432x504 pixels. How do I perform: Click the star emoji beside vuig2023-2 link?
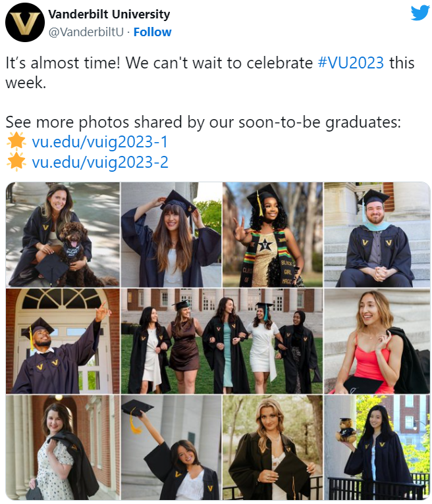(x=16, y=161)
